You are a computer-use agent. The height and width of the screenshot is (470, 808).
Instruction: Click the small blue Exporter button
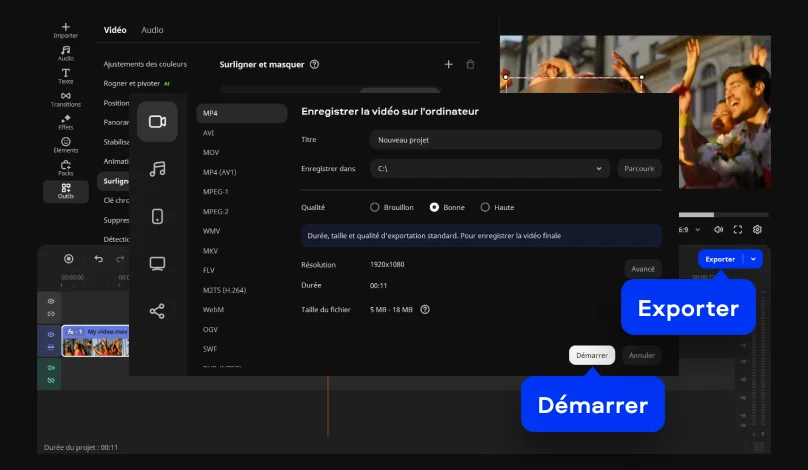coord(720,259)
